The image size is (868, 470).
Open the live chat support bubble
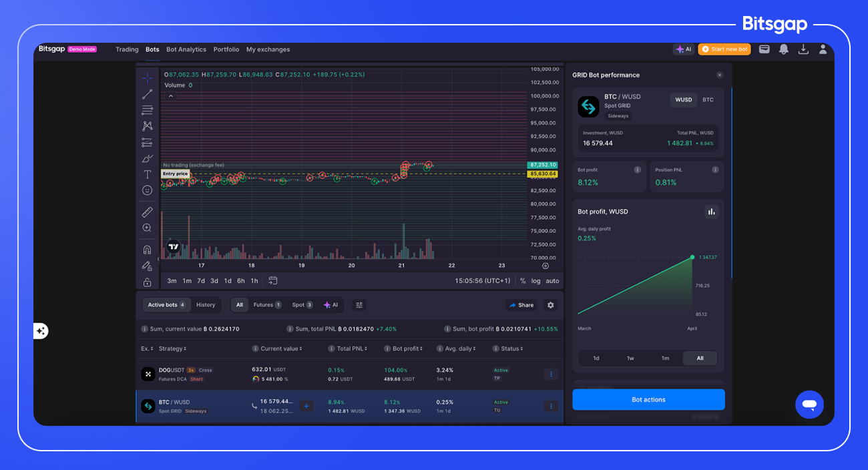coord(809,405)
